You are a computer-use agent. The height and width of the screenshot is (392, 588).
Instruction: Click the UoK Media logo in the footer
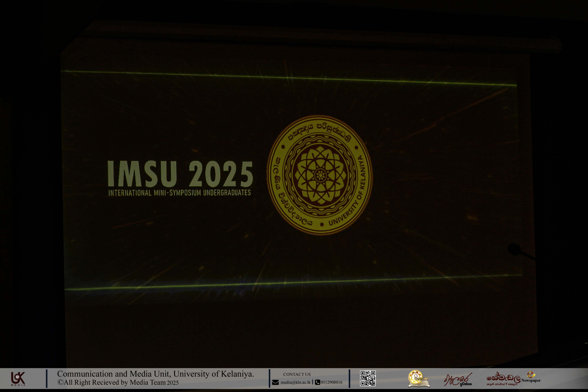(18, 379)
